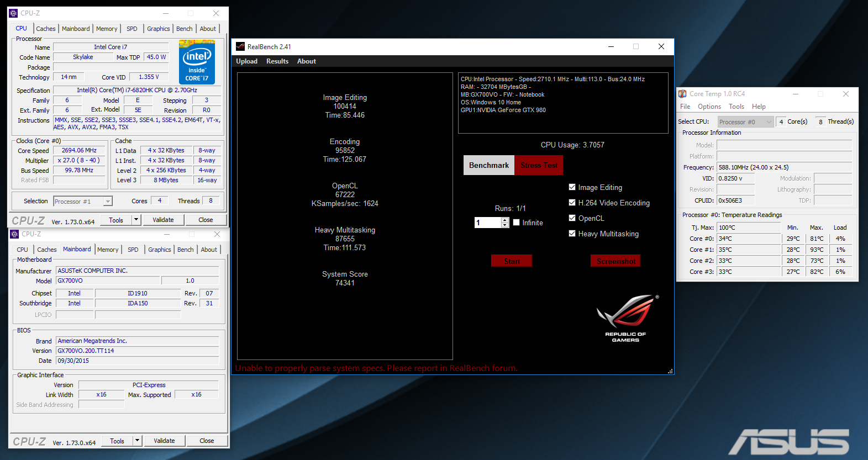Screen dimensions: 868x460
Task: Click the Core Speed 2694.06 MHz value
Action: coord(79,150)
